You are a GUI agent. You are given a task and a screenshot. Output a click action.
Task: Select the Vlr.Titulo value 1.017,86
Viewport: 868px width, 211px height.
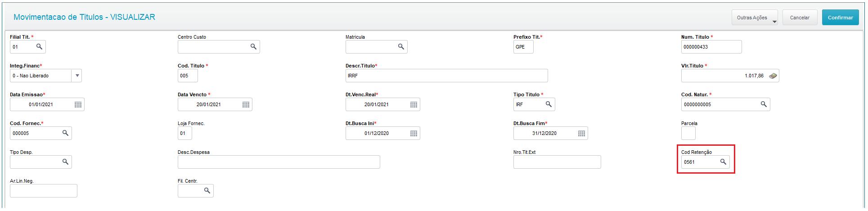(x=754, y=76)
